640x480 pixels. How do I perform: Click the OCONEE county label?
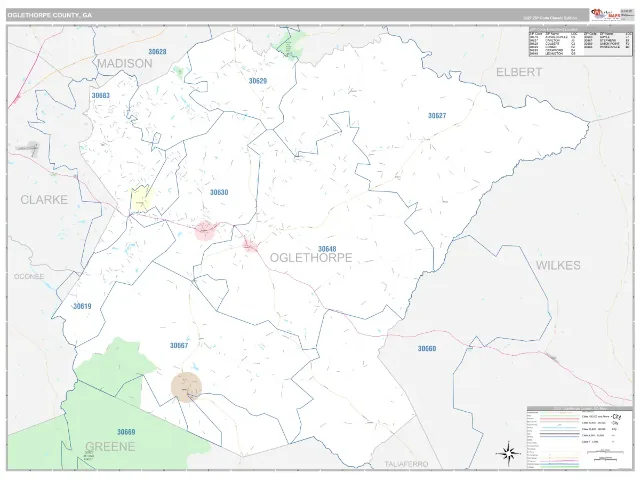(29, 277)
